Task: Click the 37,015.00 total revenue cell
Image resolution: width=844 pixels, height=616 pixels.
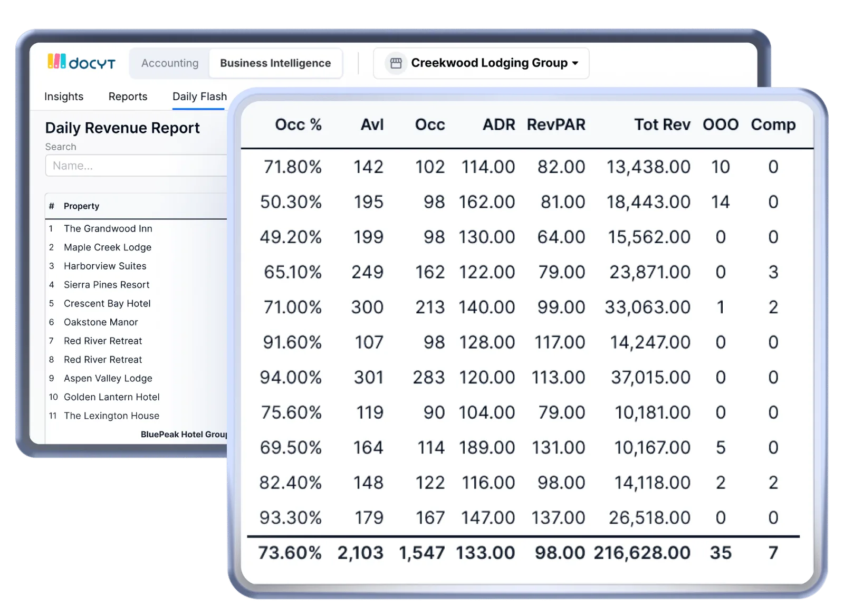Action: click(650, 378)
